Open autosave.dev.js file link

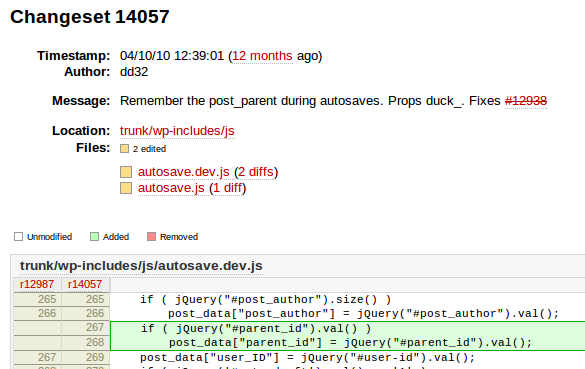click(x=184, y=172)
